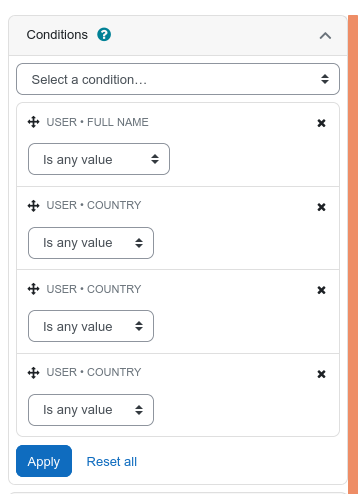This screenshot has width=364, height=494.
Task: Remove the User Full name condition
Action: (x=321, y=123)
